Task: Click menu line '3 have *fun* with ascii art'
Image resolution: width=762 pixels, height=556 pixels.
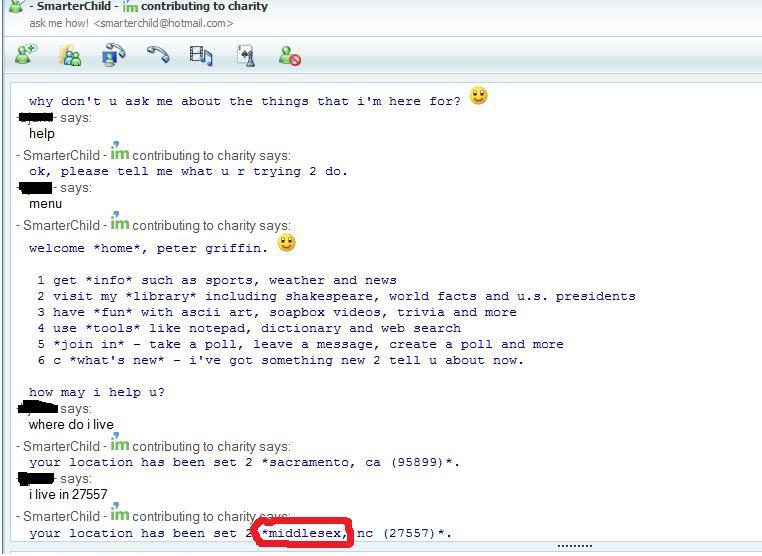Action: click(277, 313)
